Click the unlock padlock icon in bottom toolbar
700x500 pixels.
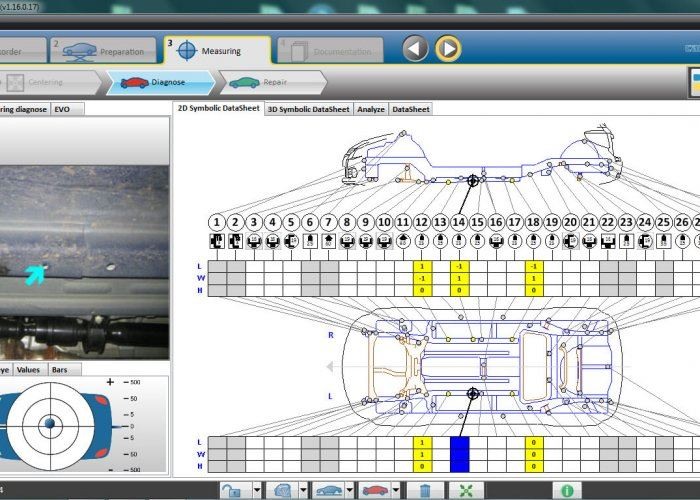[232, 490]
